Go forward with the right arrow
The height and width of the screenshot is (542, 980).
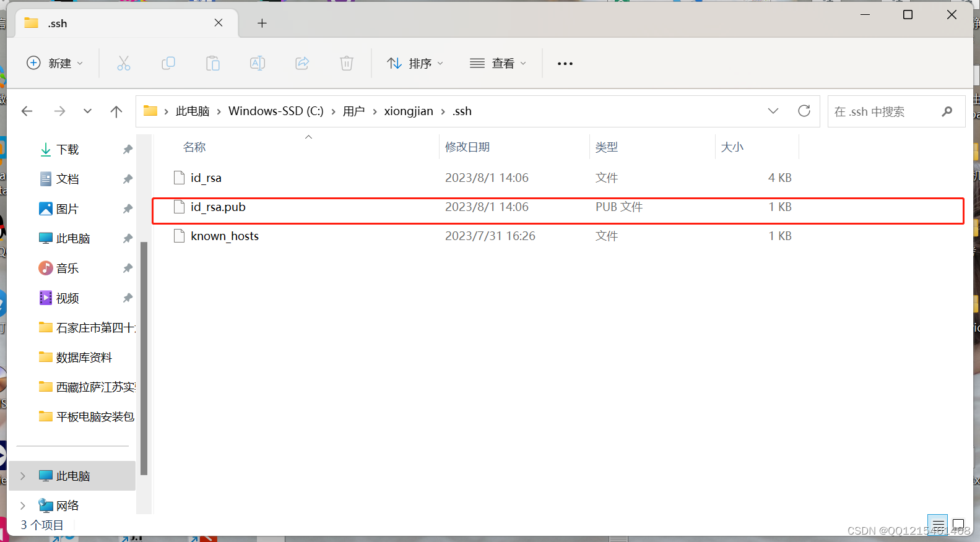(59, 111)
